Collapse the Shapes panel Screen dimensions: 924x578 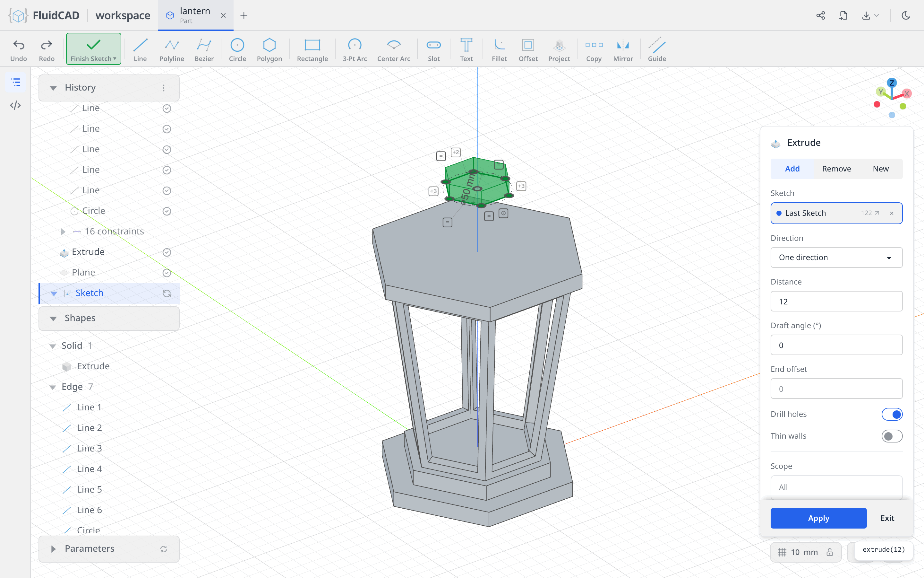(x=53, y=319)
